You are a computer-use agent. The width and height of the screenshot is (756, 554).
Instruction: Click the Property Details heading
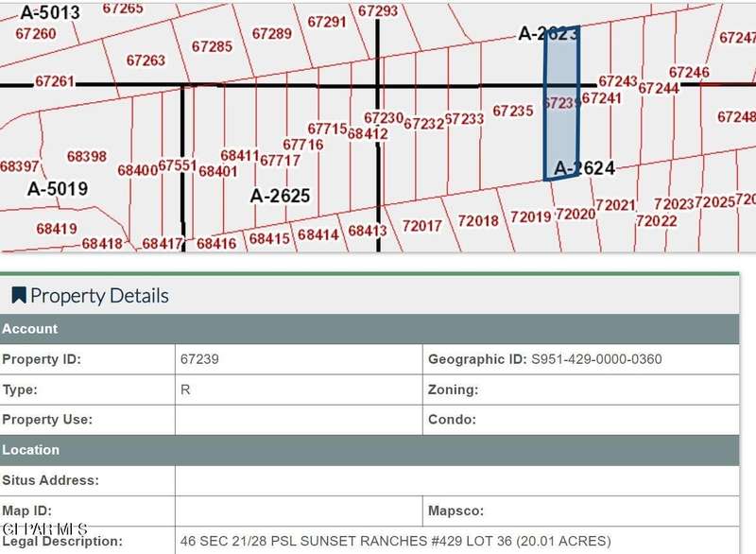click(99, 296)
